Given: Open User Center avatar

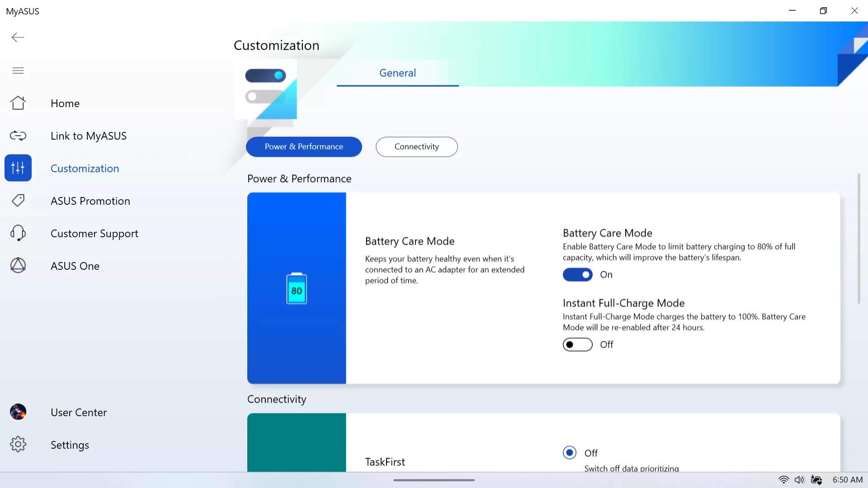Looking at the screenshot, I should click(18, 412).
